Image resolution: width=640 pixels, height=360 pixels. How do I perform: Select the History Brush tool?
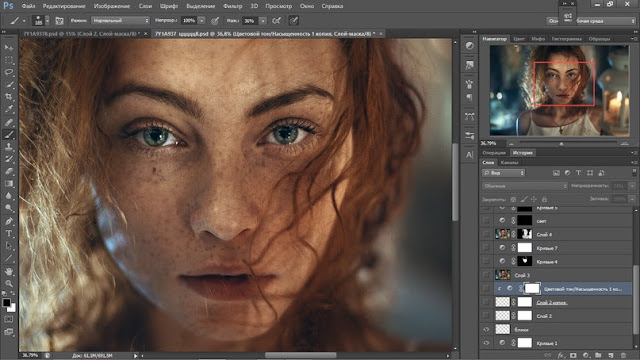9,159
